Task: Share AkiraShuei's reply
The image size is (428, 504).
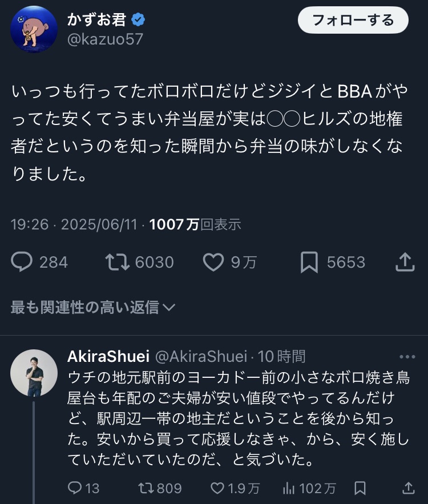Action: coord(409,488)
